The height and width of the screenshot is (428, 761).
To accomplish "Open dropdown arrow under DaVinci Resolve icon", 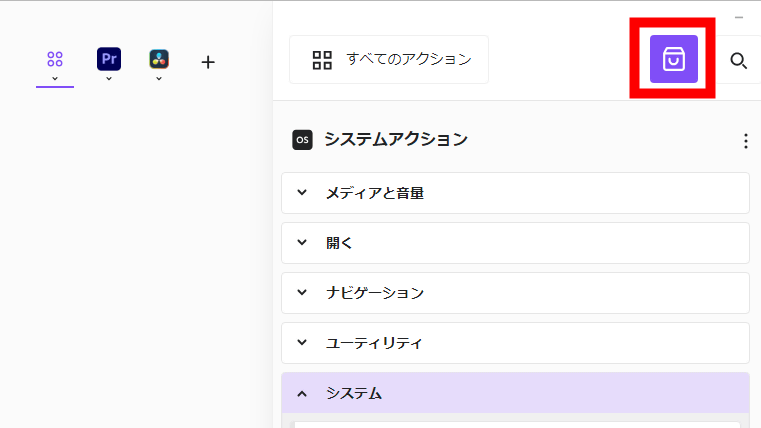I will click(x=158, y=78).
